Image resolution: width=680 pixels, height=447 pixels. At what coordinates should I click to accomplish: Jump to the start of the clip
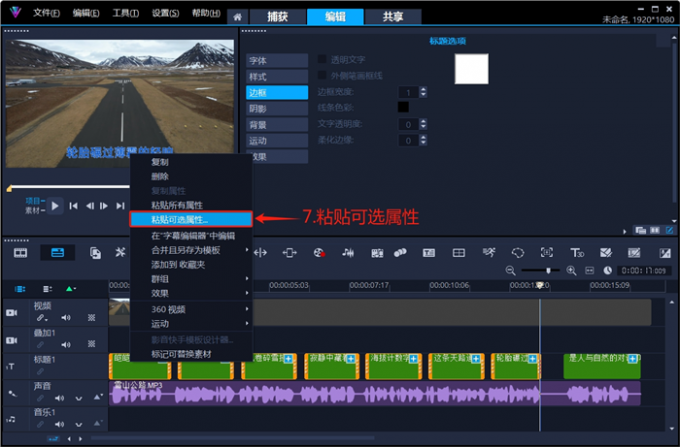(74, 206)
